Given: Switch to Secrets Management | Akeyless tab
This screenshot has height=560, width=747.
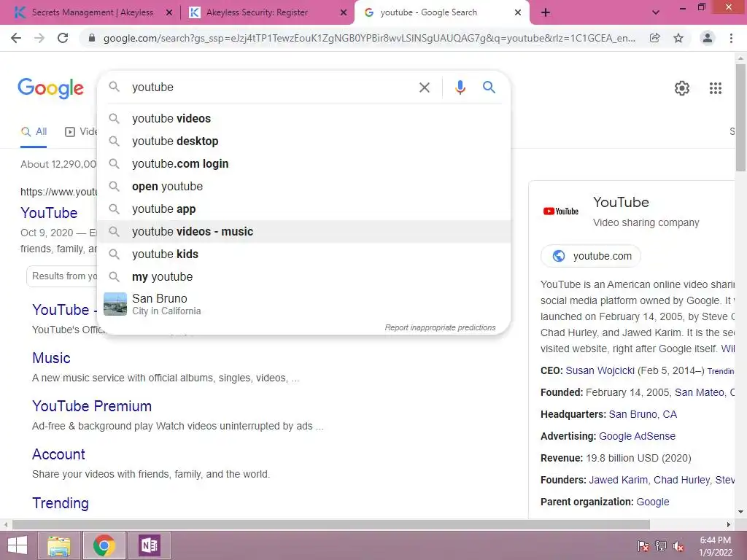Looking at the screenshot, I should point(93,12).
